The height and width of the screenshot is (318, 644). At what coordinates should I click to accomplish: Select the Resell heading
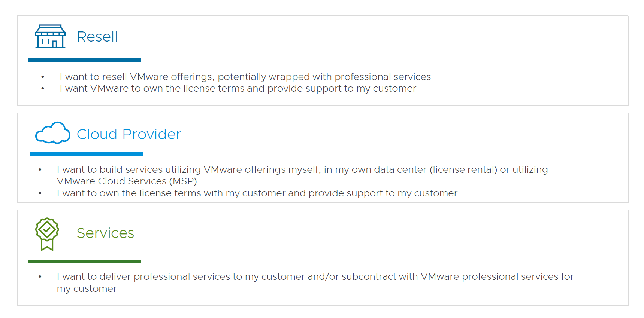point(97,37)
